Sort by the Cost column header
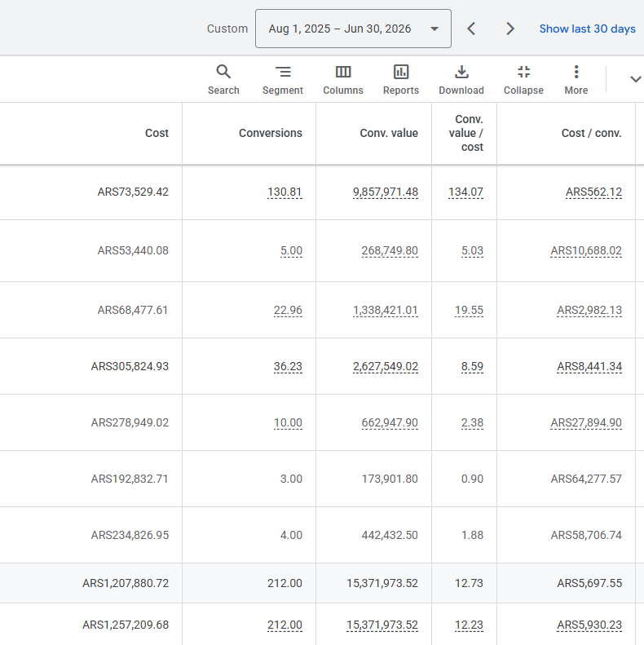Image resolution: width=644 pixels, height=645 pixels. pyautogui.click(x=157, y=133)
